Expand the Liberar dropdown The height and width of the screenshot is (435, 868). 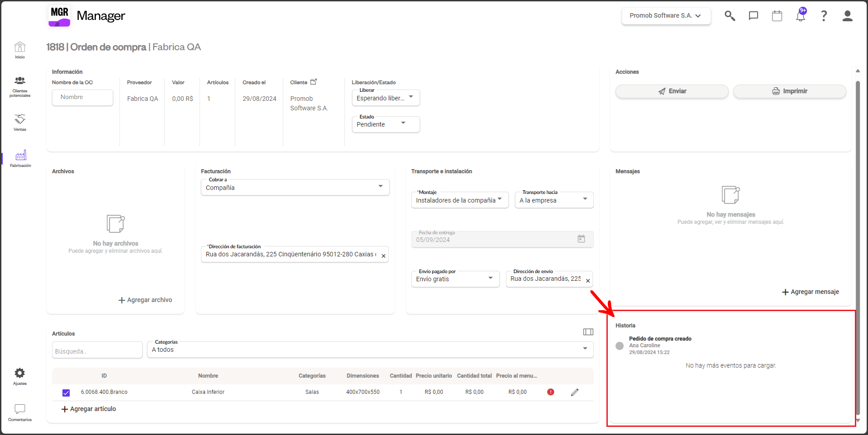tap(386, 98)
